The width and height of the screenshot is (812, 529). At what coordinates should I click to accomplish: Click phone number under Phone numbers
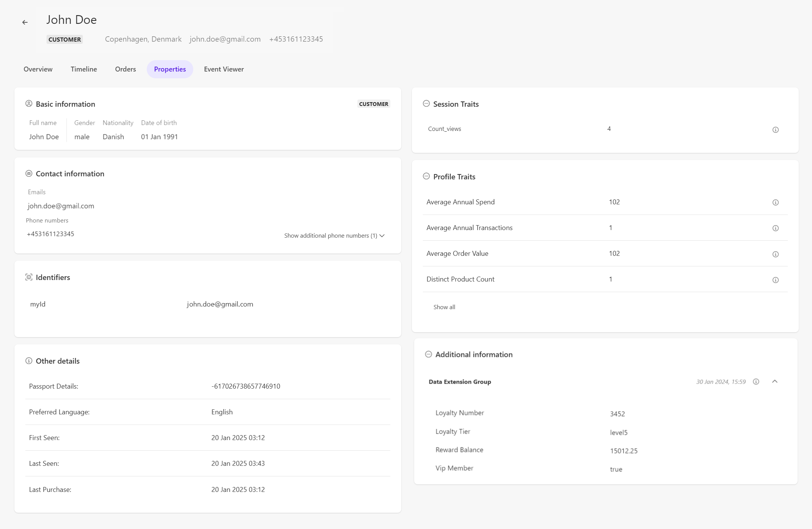[50, 234]
